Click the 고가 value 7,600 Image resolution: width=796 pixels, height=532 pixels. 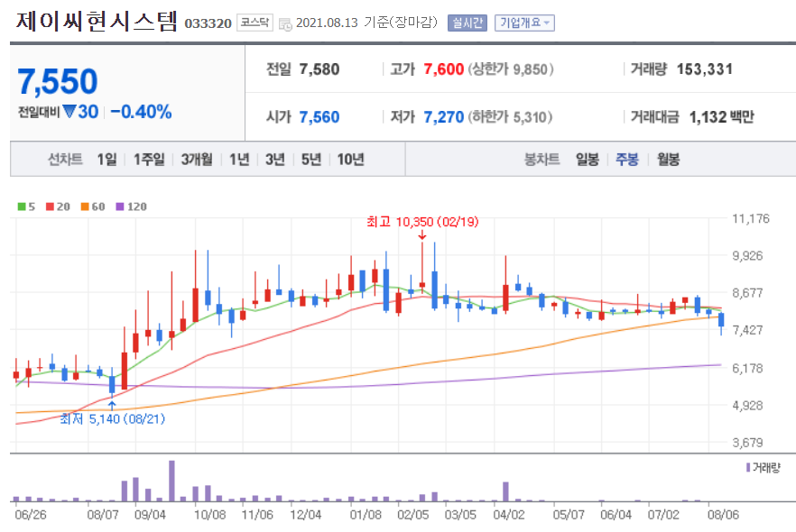(x=444, y=69)
